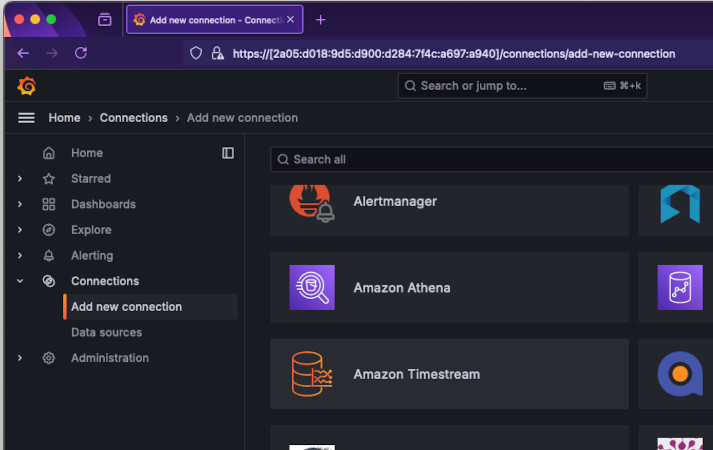713x450 pixels.
Task: Collapse the Connections section chevron
Action: pos(20,281)
